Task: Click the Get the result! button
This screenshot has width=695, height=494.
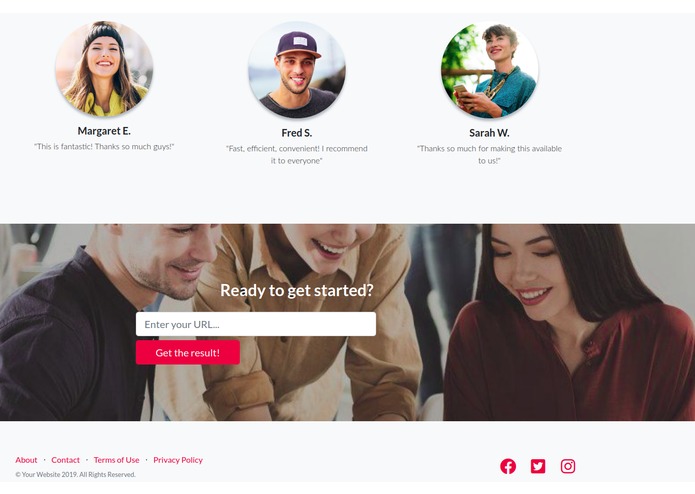Action: click(x=187, y=353)
